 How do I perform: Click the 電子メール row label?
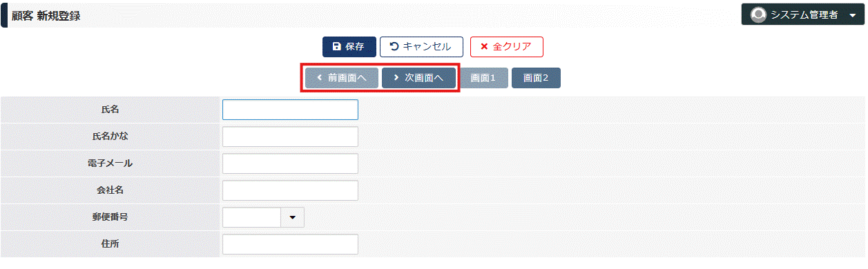click(110, 163)
